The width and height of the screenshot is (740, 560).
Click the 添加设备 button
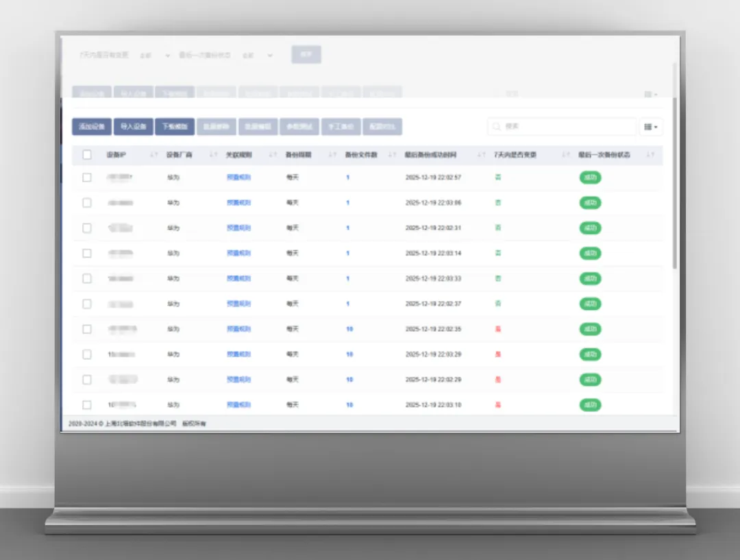click(92, 127)
